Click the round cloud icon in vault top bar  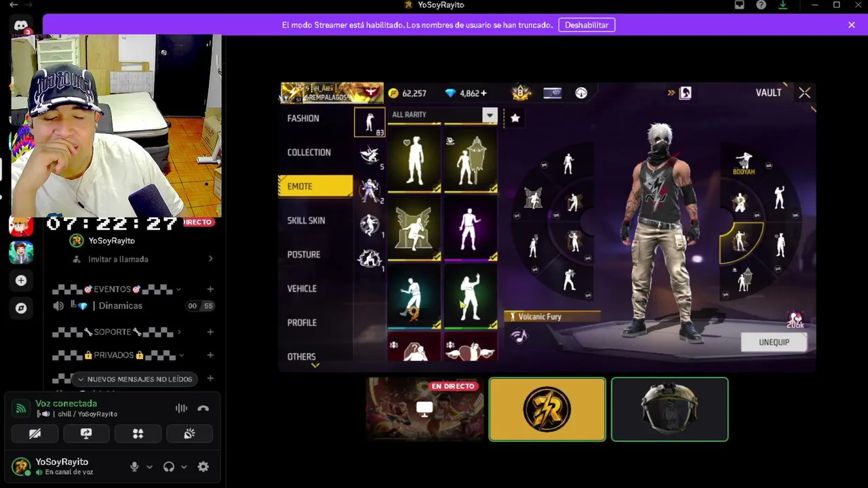pyautogui.click(x=581, y=93)
